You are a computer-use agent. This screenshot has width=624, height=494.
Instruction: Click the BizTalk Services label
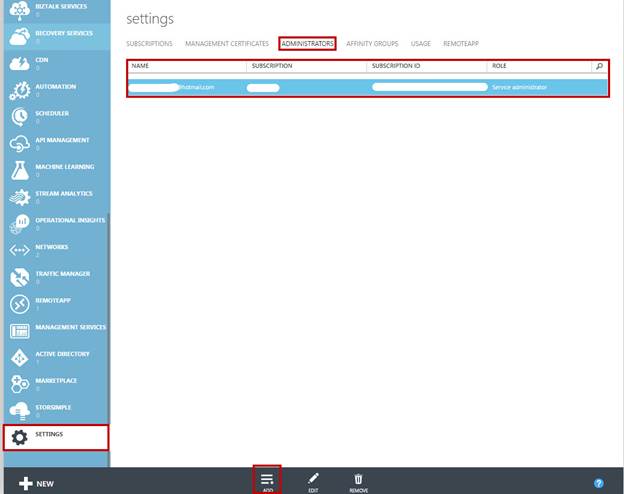pyautogui.click(x=61, y=6)
